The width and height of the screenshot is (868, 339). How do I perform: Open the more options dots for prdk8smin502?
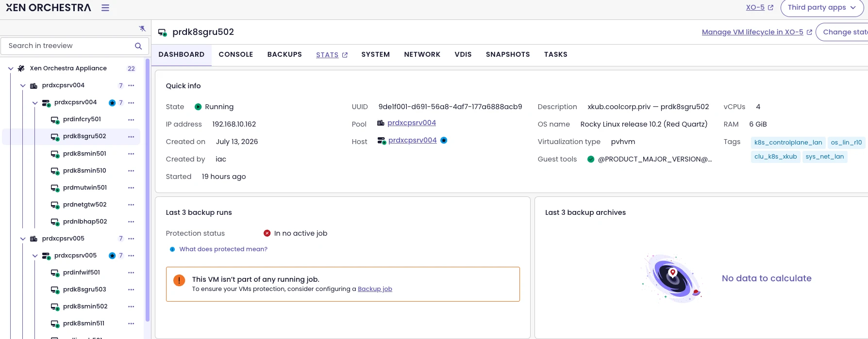click(131, 307)
